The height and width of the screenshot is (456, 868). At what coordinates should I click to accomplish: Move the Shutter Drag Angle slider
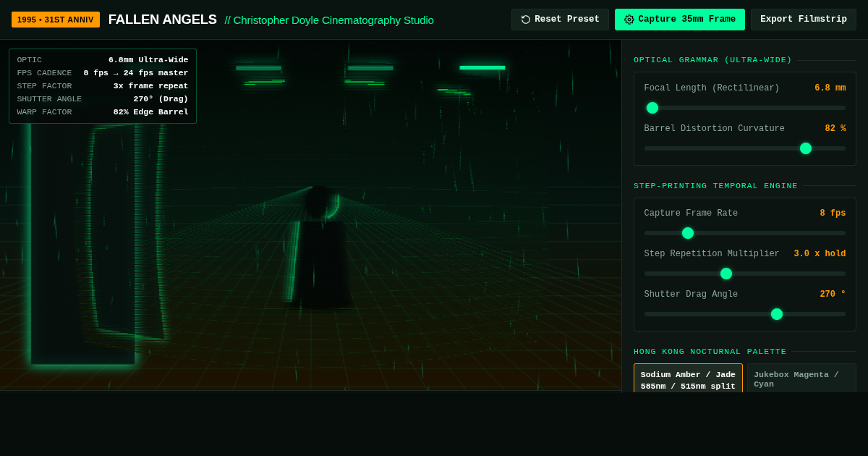coord(745,314)
